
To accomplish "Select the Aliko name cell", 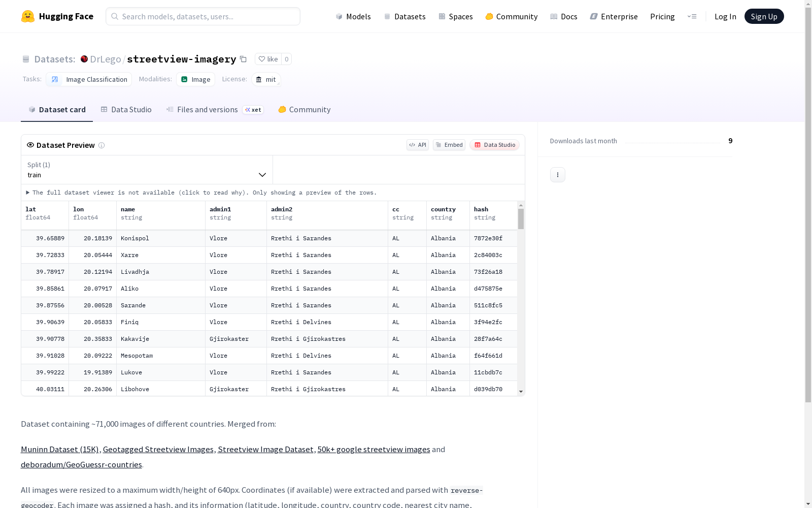I will [x=161, y=289].
